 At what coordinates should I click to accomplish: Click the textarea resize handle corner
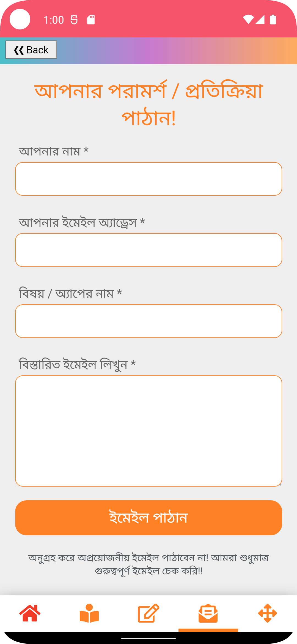pos(280,484)
